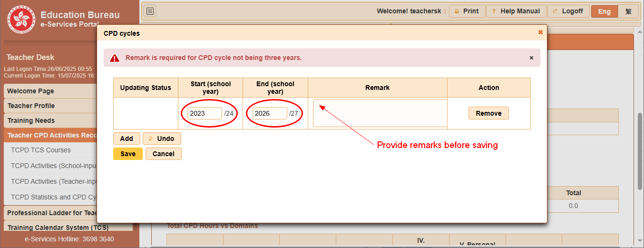The image size is (644, 248).
Task: Click the End school year field 2026
Action: pyautogui.click(x=270, y=113)
